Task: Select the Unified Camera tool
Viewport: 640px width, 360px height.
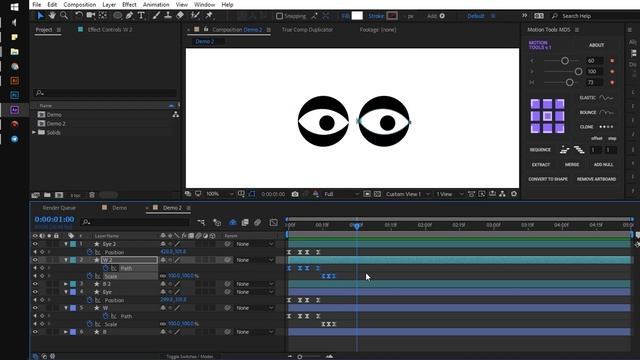Action: [x=91, y=16]
